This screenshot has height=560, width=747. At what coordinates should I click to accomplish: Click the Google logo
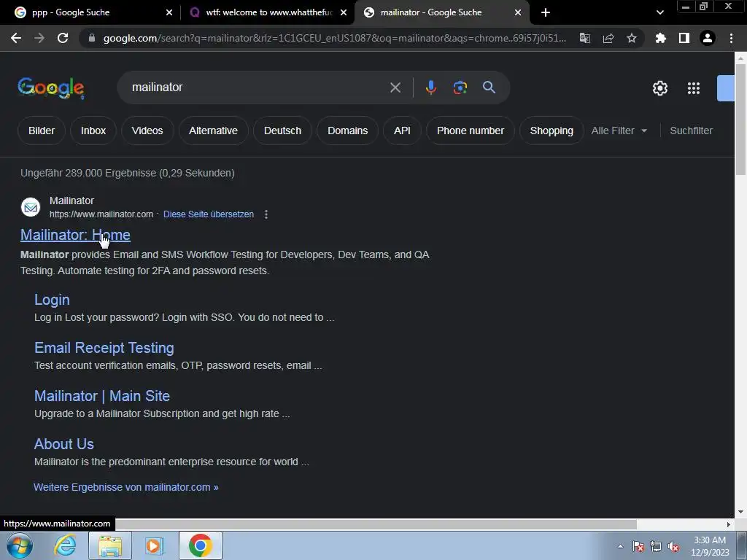click(51, 88)
